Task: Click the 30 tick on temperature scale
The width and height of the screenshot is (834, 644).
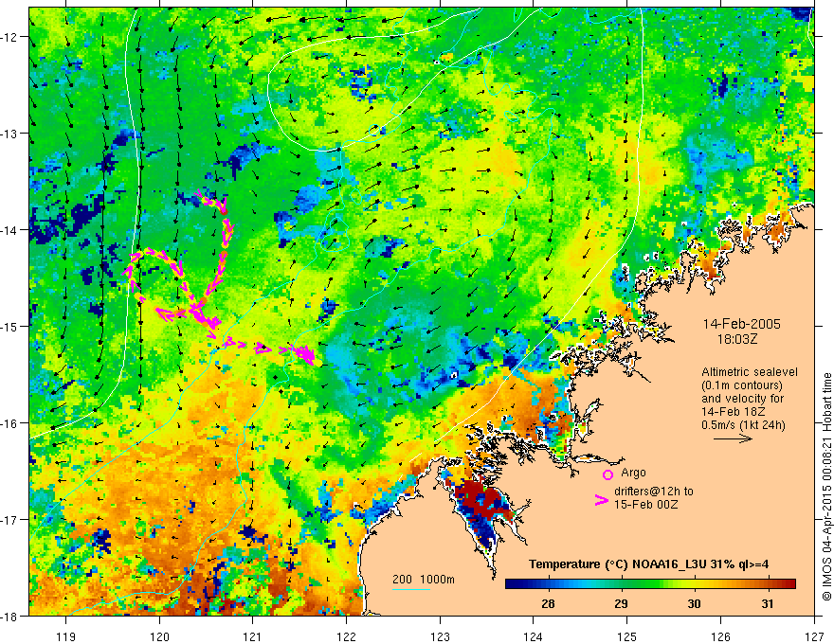Action: [x=694, y=603]
